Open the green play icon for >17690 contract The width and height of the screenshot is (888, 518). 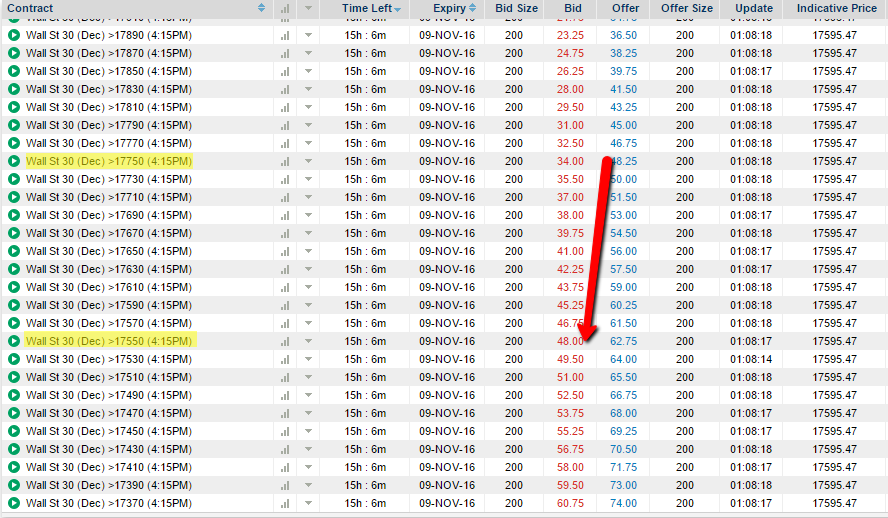point(14,215)
